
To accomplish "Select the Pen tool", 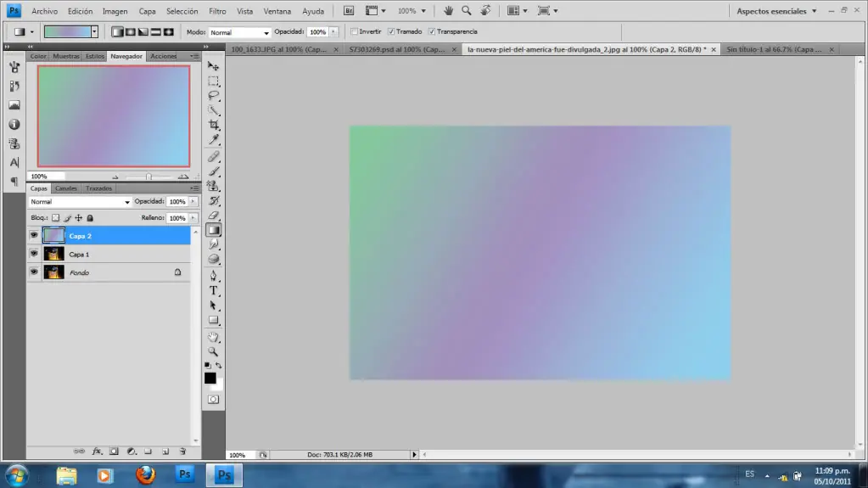I will point(213,276).
